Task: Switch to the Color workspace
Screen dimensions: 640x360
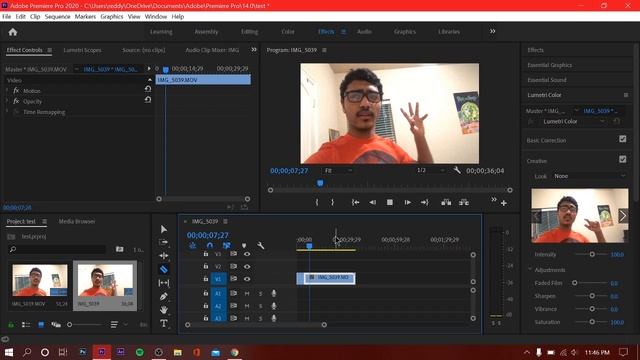Action: coord(288,31)
